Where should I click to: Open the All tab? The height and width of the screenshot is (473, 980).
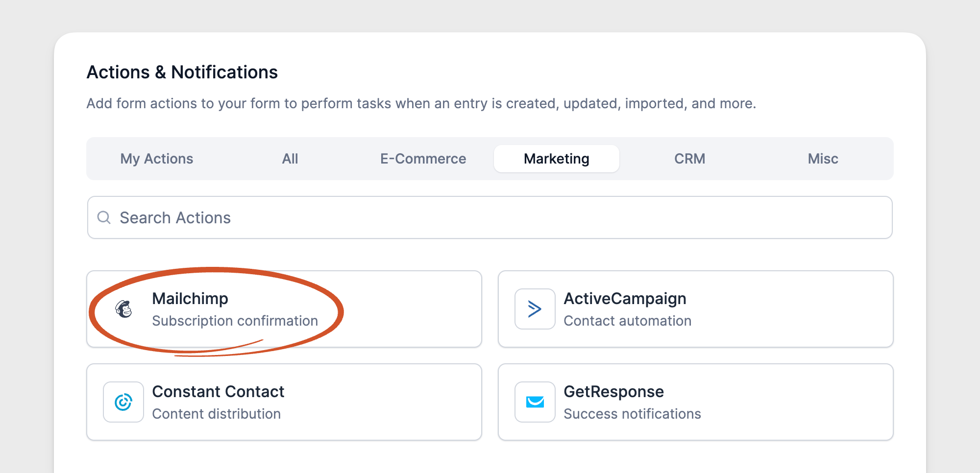pyautogui.click(x=290, y=159)
